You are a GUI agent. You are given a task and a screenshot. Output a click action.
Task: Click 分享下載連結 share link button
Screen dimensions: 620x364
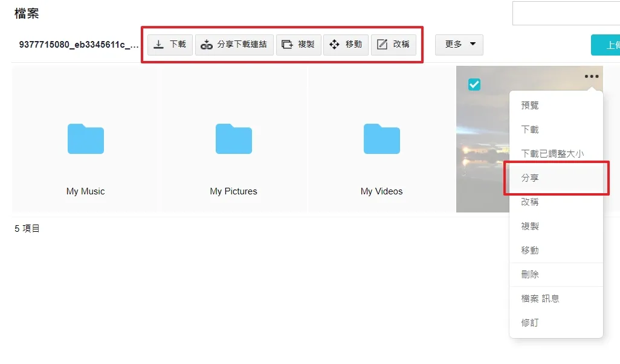coord(234,44)
